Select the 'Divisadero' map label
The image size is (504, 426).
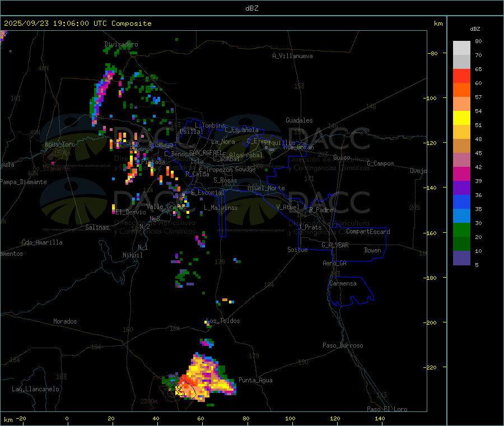[121, 44]
